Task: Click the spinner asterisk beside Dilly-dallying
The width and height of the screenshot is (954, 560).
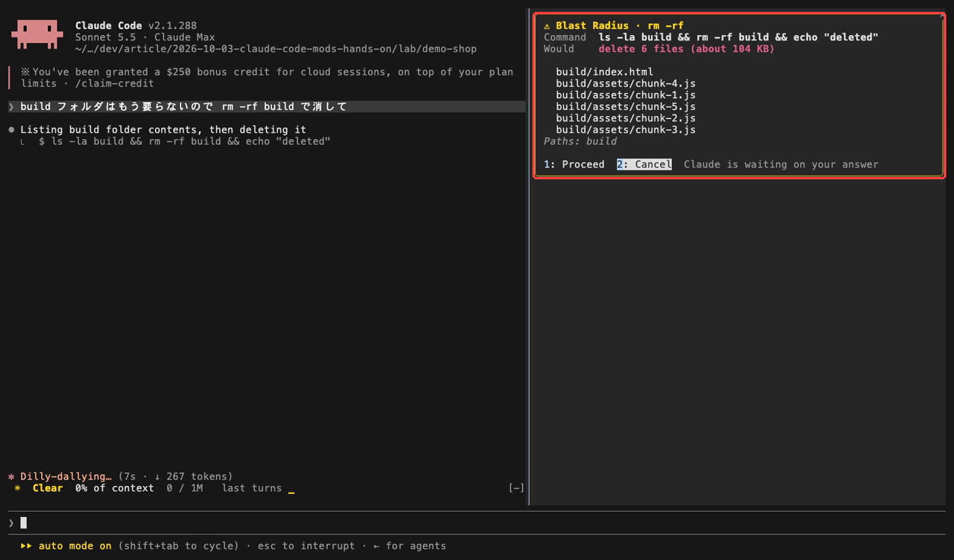Action: 11,477
